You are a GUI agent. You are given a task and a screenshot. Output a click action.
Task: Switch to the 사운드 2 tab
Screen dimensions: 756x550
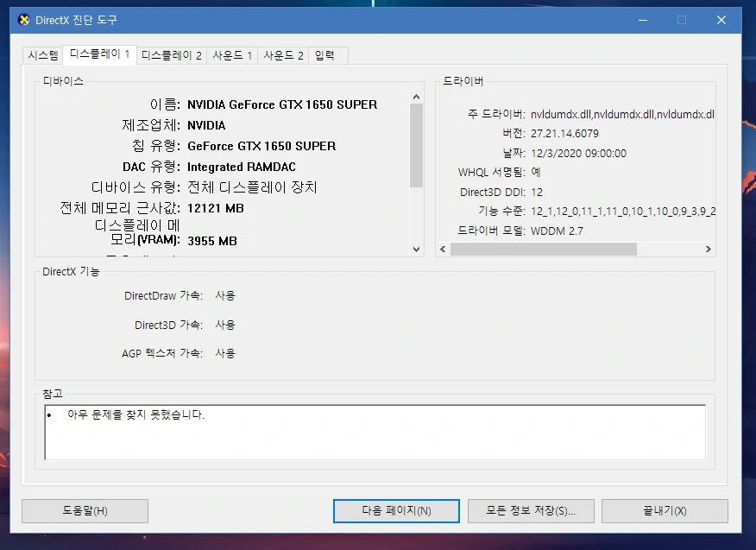(x=282, y=54)
